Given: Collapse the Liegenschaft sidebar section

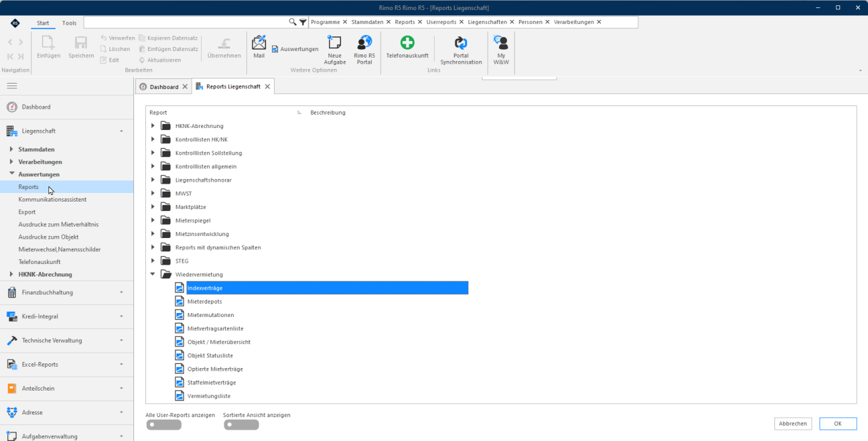Looking at the screenshot, I should pos(121,131).
